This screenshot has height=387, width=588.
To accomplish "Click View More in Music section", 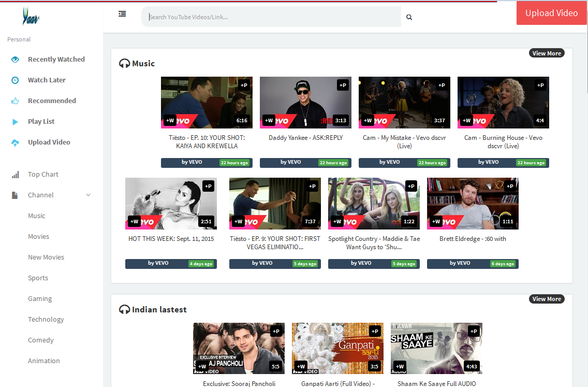I will [x=547, y=53].
